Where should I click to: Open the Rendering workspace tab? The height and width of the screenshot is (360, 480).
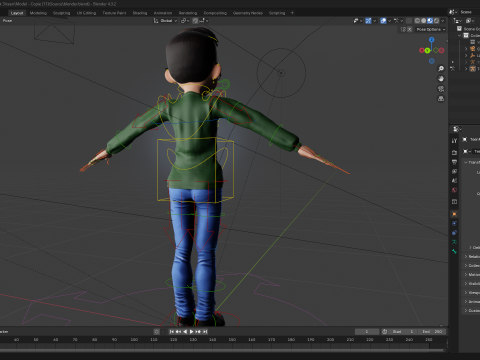click(x=188, y=13)
